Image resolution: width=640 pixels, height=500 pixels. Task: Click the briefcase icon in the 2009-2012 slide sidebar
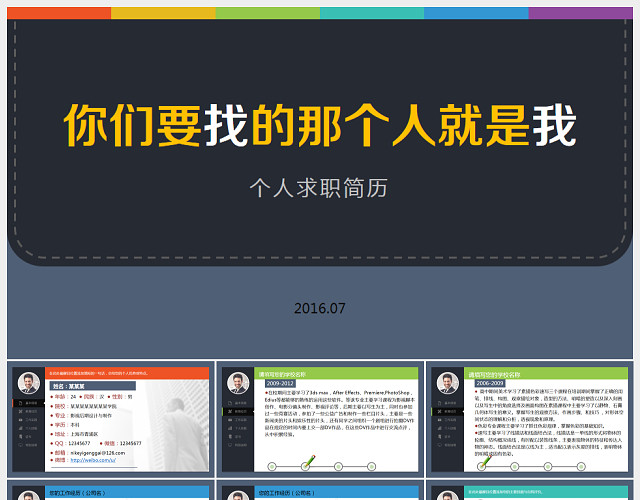pyautogui.click(x=230, y=420)
